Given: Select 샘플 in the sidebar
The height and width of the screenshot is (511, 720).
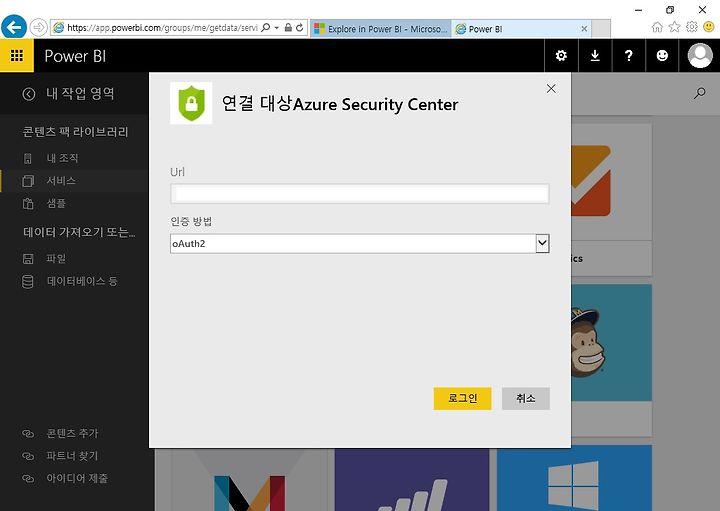Looking at the screenshot, I should (x=56, y=203).
